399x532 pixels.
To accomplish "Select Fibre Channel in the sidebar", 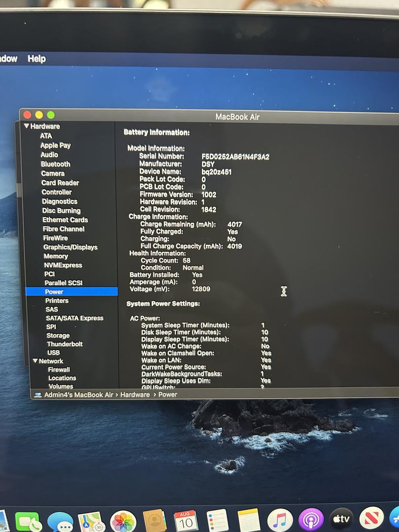I will 64,229.
